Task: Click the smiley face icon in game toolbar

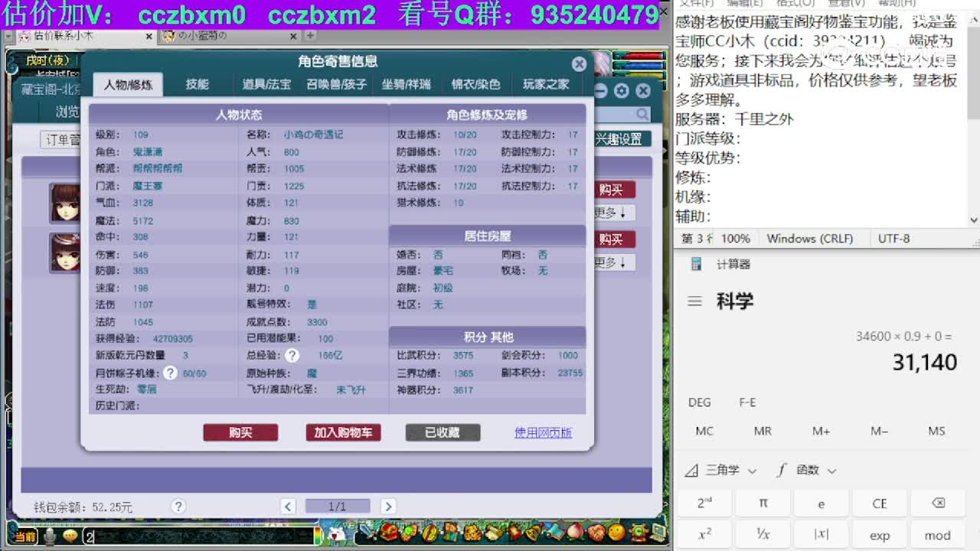Action: (616, 532)
